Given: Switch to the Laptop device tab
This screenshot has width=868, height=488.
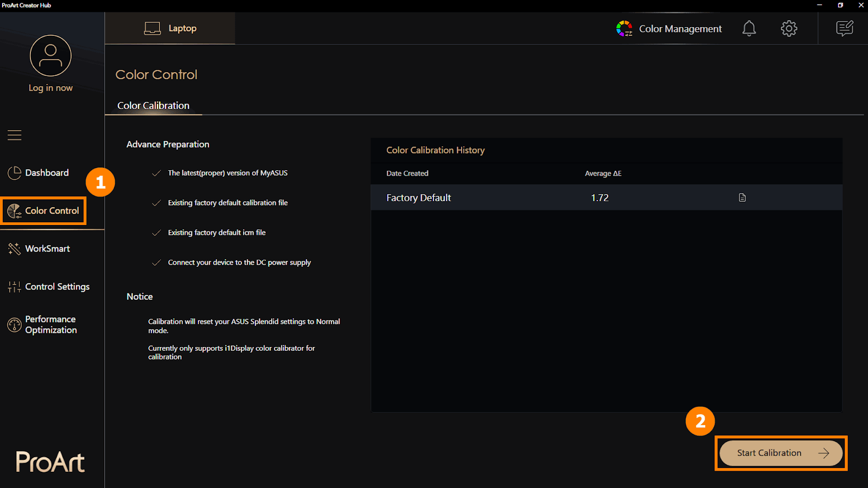Looking at the screenshot, I should pyautogui.click(x=170, y=28).
